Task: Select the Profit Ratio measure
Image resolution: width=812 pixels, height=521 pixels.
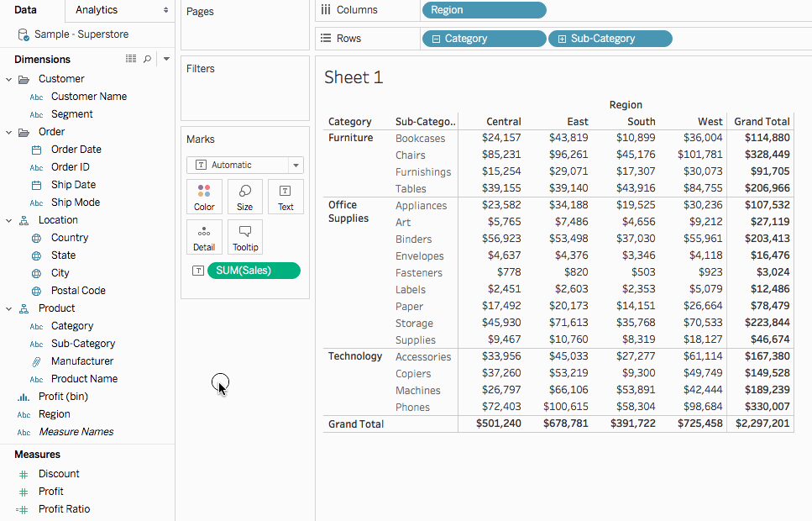Action: [64, 509]
